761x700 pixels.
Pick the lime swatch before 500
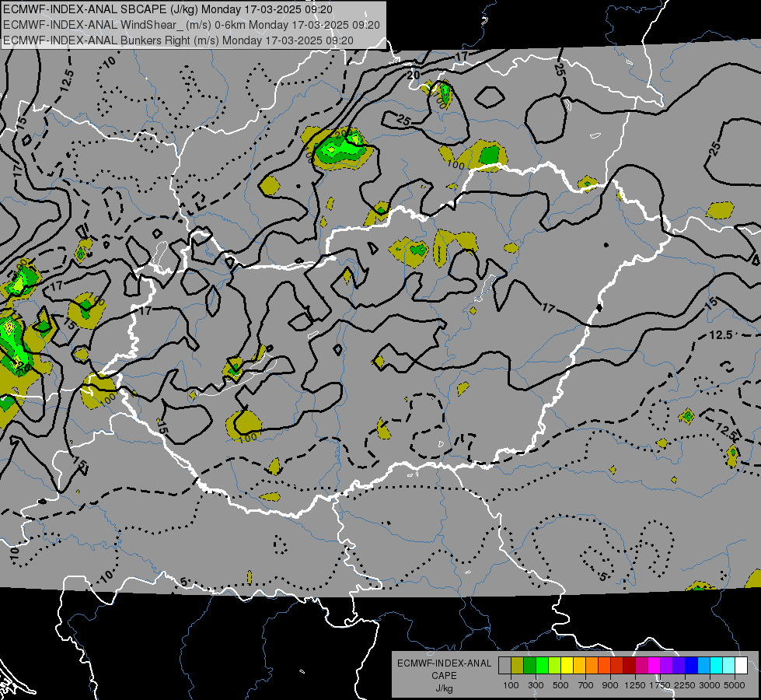coord(554,665)
